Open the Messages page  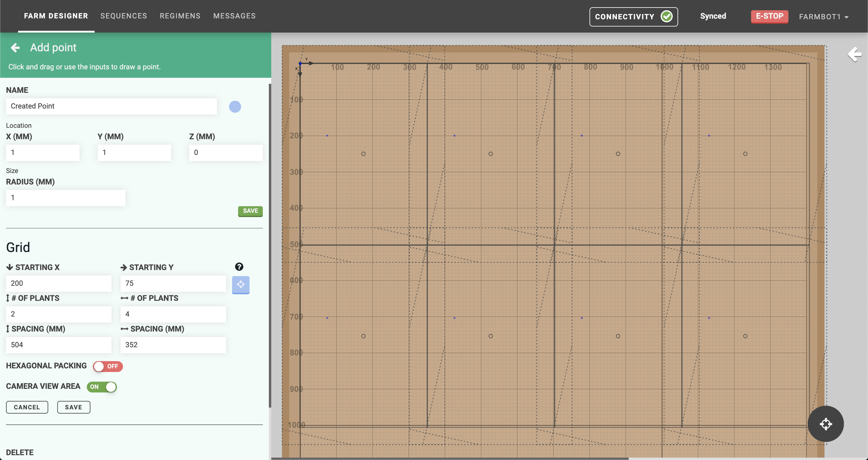click(234, 16)
